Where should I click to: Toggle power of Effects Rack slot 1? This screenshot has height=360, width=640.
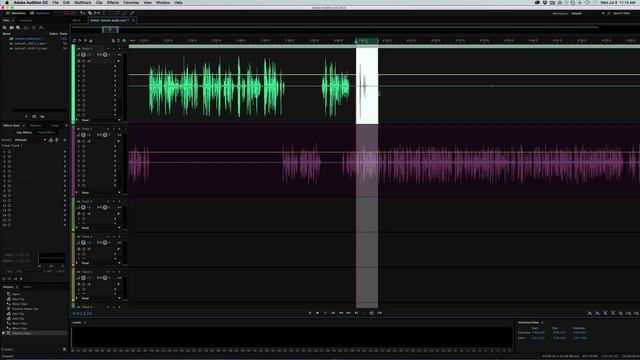click(9, 152)
